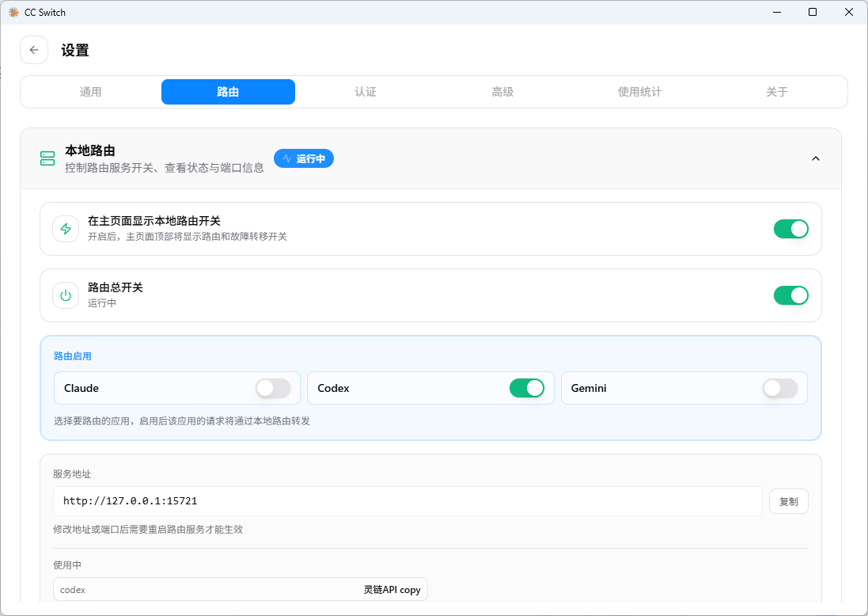868x616 pixels.
Task: Click the Gemini label
Action: coord(589,388)
